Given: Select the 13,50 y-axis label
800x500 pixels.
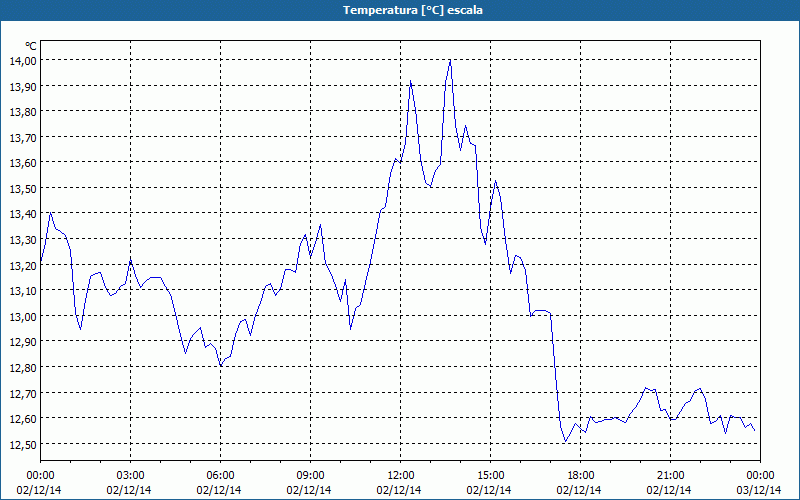Looking at the screenshot, I should [23, 188].
